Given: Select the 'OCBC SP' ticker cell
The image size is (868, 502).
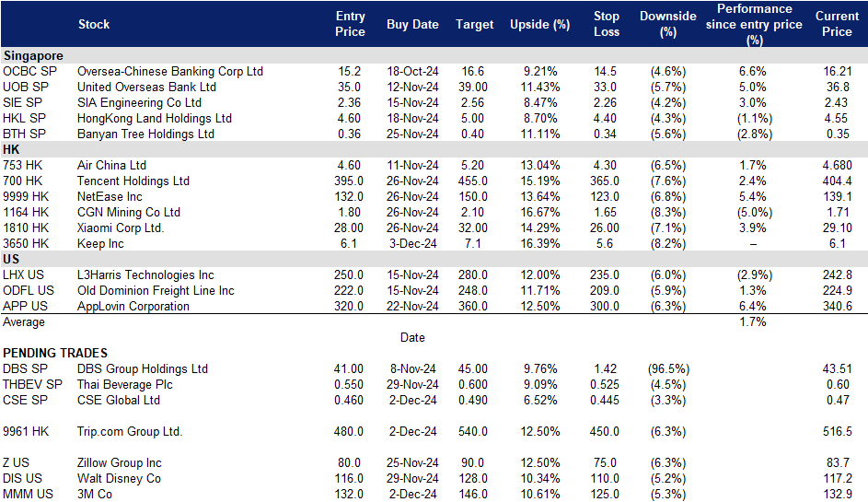Looking at the screenshot, I should click(29, 72).
